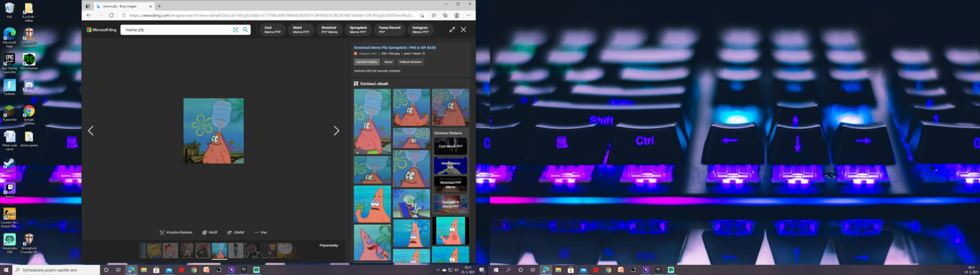Close the Bing image detail view
Viewport: 980px width, 275px height.
click(463, 30)
